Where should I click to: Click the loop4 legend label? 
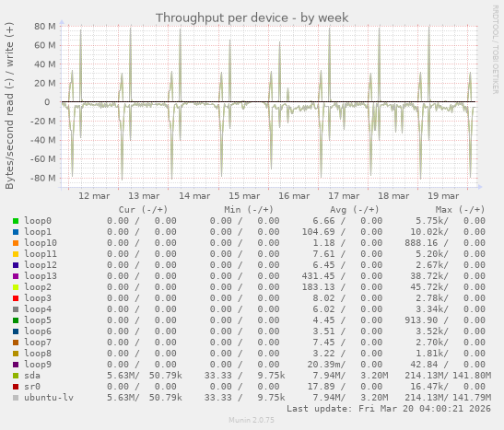[x=38, y=309]
